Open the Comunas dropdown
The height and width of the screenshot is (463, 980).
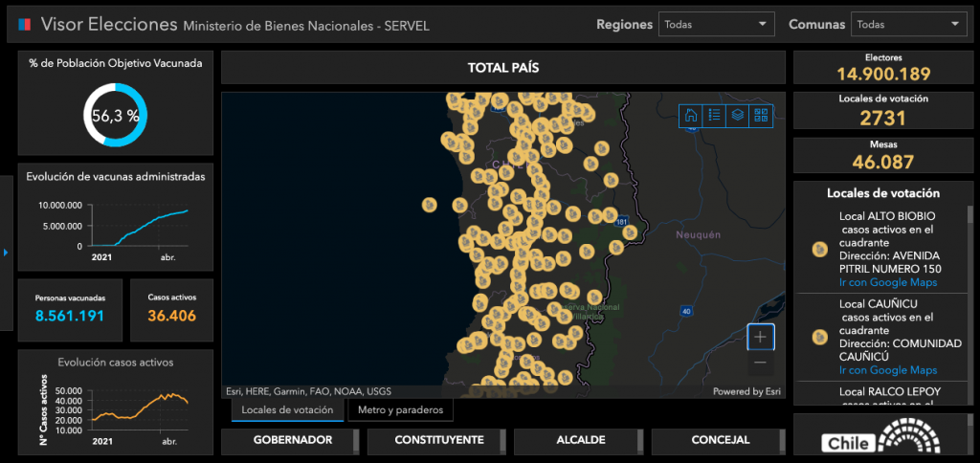click(908, 25)
